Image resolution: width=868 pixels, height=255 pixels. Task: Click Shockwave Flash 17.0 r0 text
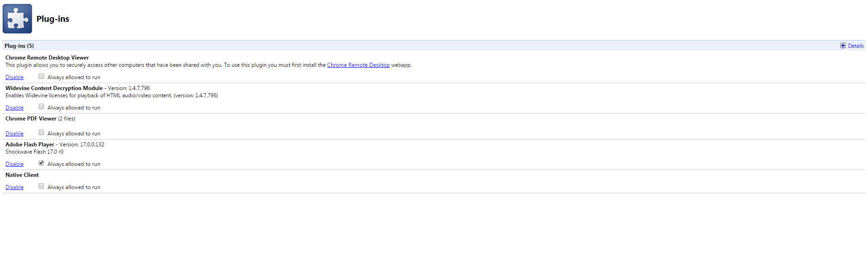click(35, 152)
